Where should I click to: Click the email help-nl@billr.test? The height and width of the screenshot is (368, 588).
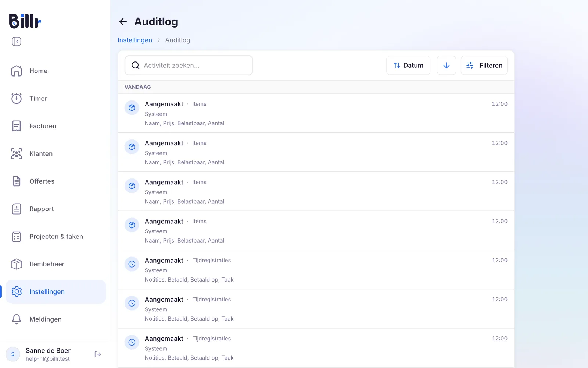(48, 359)
